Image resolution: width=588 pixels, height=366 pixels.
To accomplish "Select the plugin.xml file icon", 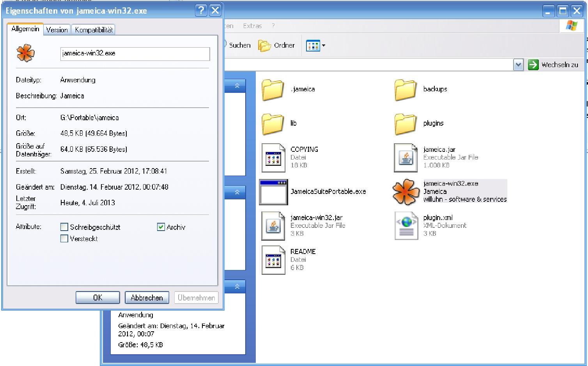I will point(406,226).
